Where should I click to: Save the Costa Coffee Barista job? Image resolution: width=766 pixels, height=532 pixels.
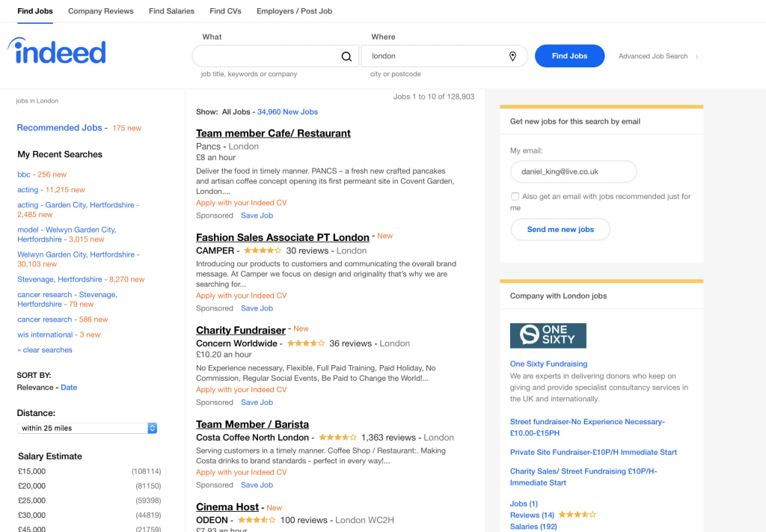[257, 485]
